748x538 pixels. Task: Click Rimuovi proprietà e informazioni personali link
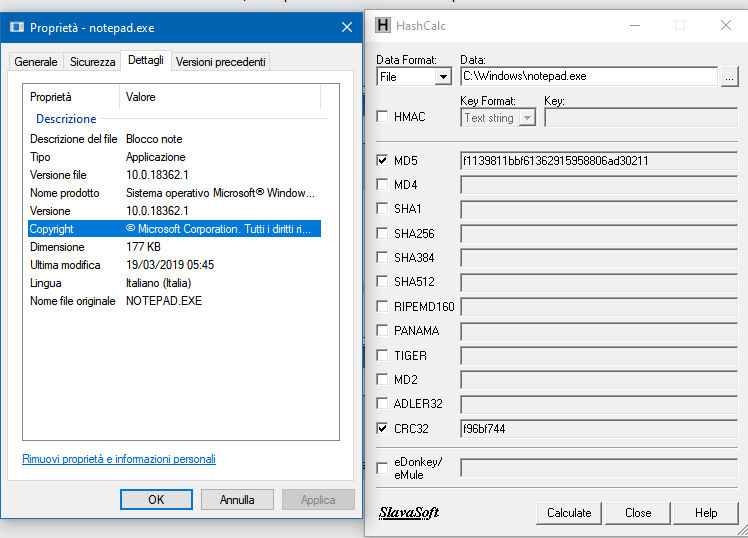click(119, 459)
